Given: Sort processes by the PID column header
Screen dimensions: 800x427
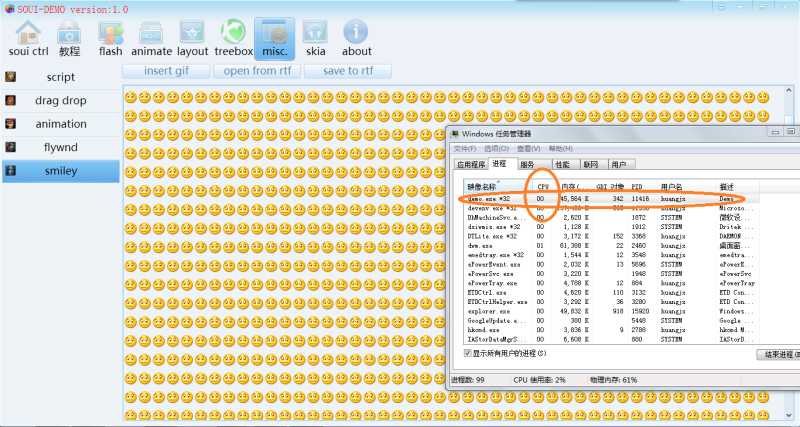Looking at the screenshot, I should (x=637, y=187).
